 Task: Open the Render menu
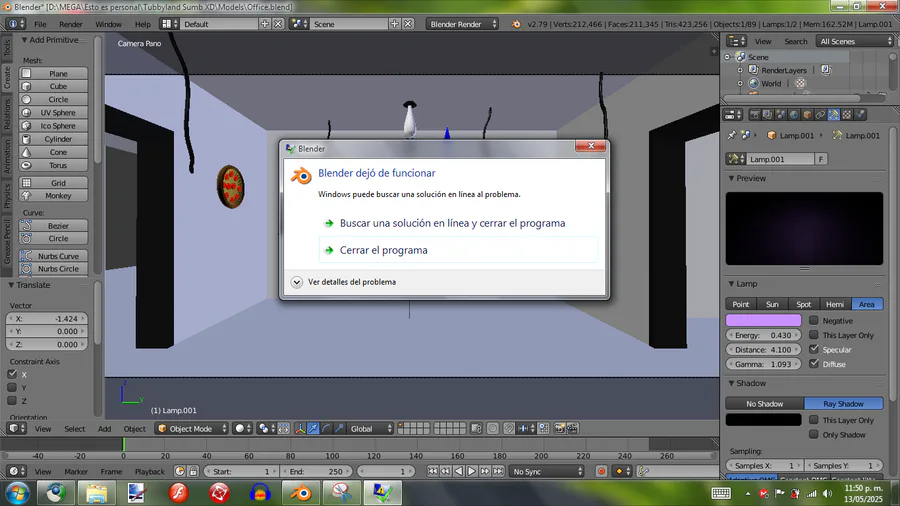click(x=71, y=24)
